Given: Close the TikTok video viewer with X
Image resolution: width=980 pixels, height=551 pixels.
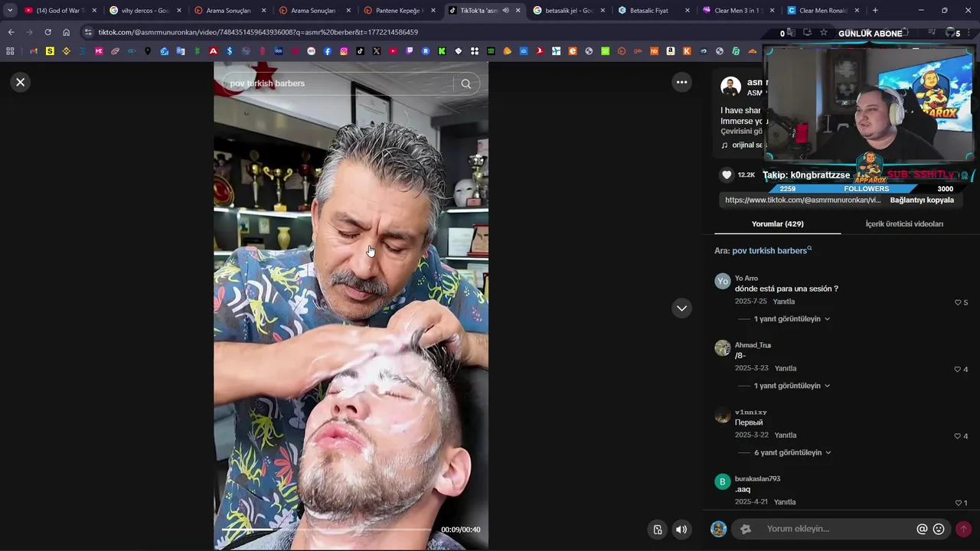Looking at the screenshot, I should (x=21, y=82).
